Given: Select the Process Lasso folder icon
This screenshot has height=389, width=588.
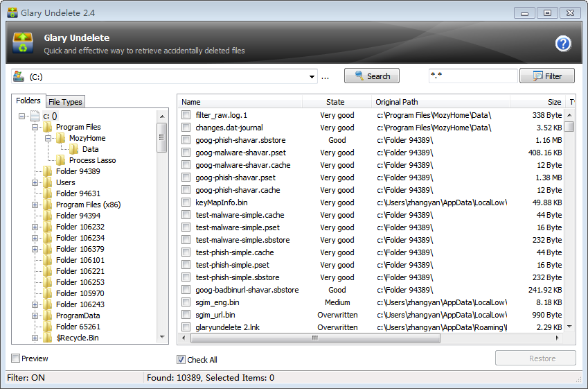Looking at the screenshot, I should (x=61, y=160).
